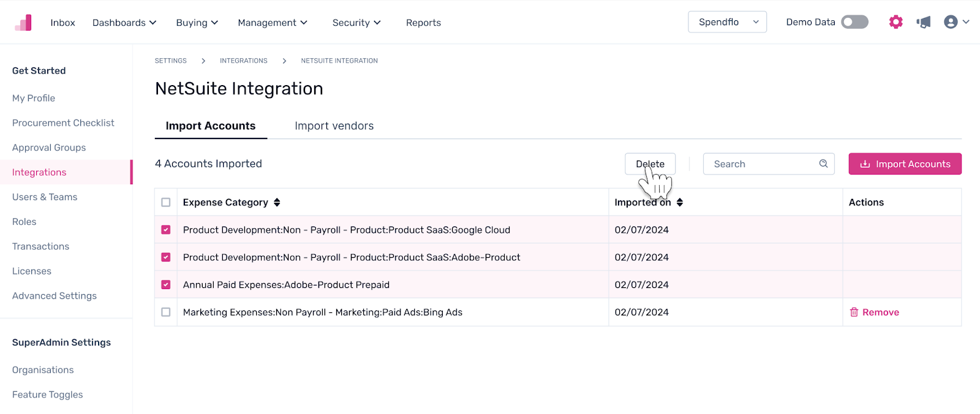980x414 pixels.
Task: Click the Delete button
Action: (650, 164)
